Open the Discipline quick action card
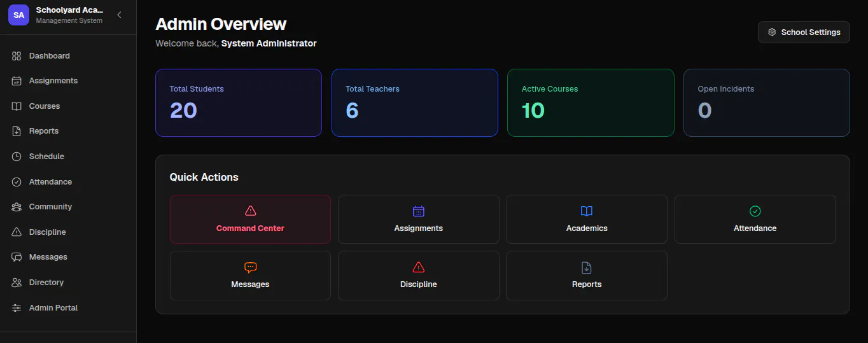Image resolution: width=868 pixels, height=343 pixels. [x=418, y=276]
